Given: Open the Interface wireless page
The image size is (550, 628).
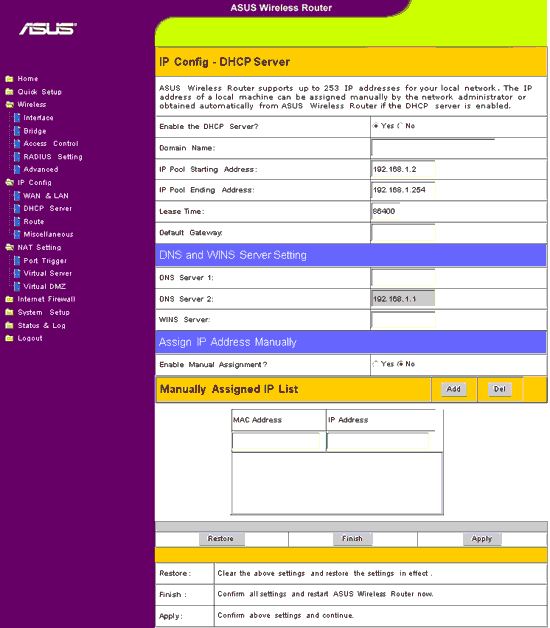Looking at the screenshot, I should click(38, 118).
